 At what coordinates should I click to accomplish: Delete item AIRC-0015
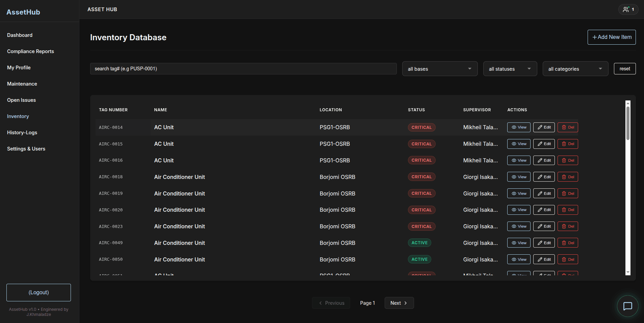point(568,144)
